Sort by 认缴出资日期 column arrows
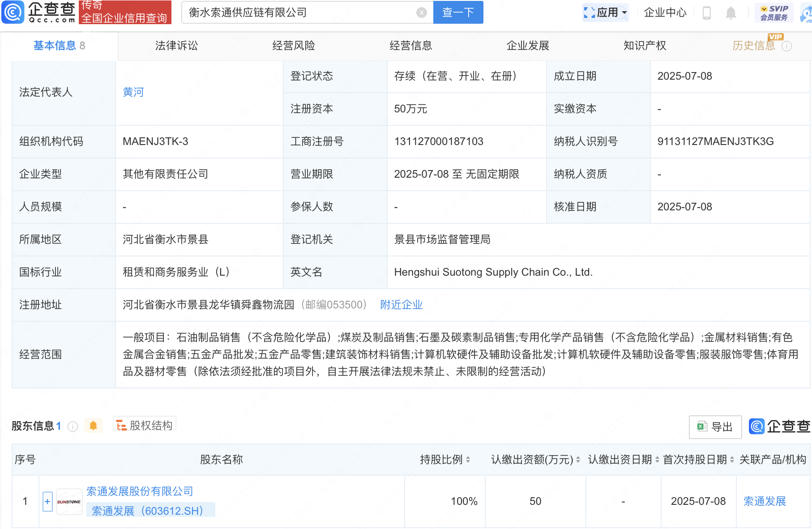The image size is (812, 529). (x=657, y=460)
